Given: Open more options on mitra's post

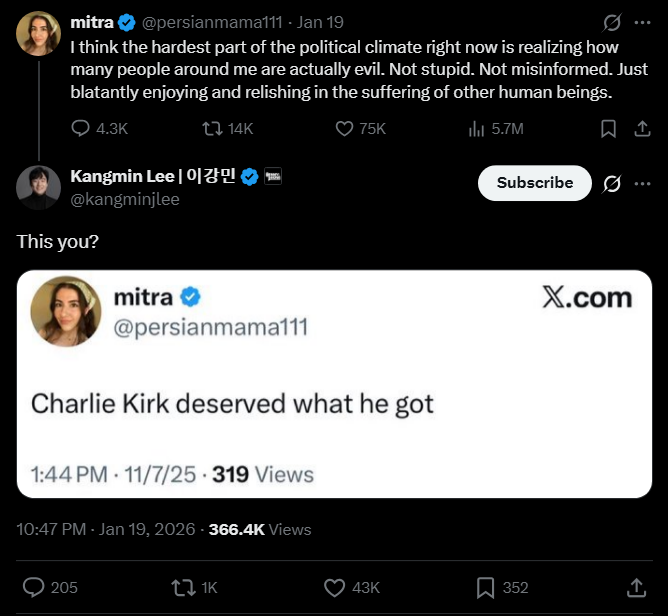Looking at the screenshot, I should pyautogui.click(x=642, y=20).
